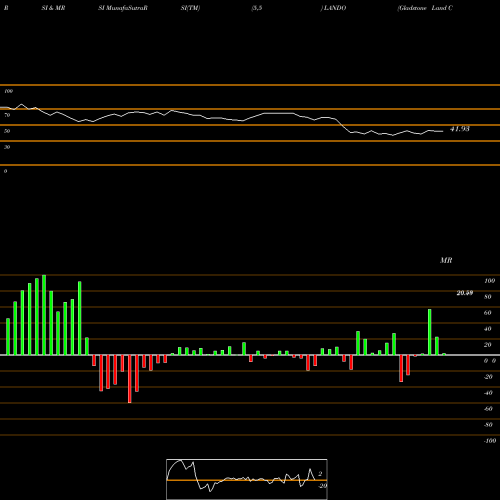Select the MR axis label 60

point(488,313)
